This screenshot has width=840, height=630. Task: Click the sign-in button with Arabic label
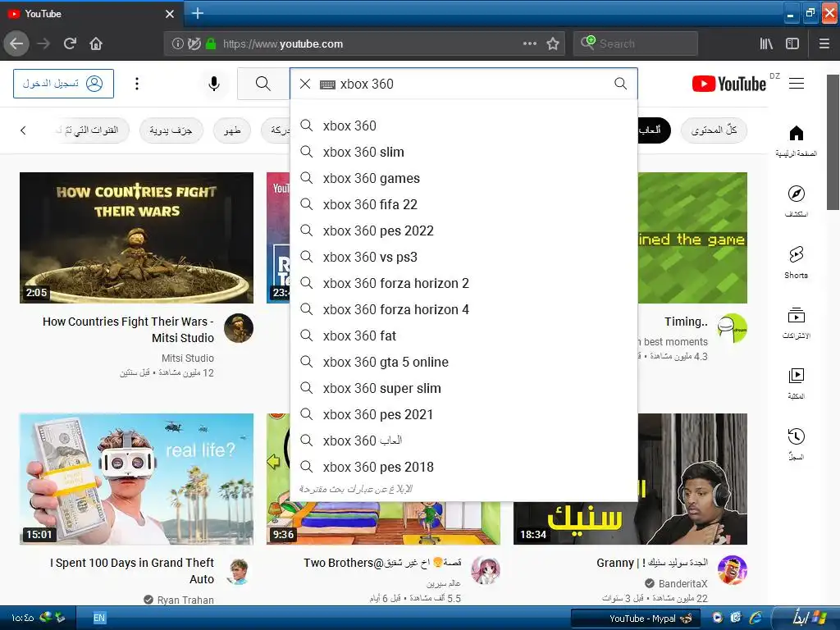63,84
